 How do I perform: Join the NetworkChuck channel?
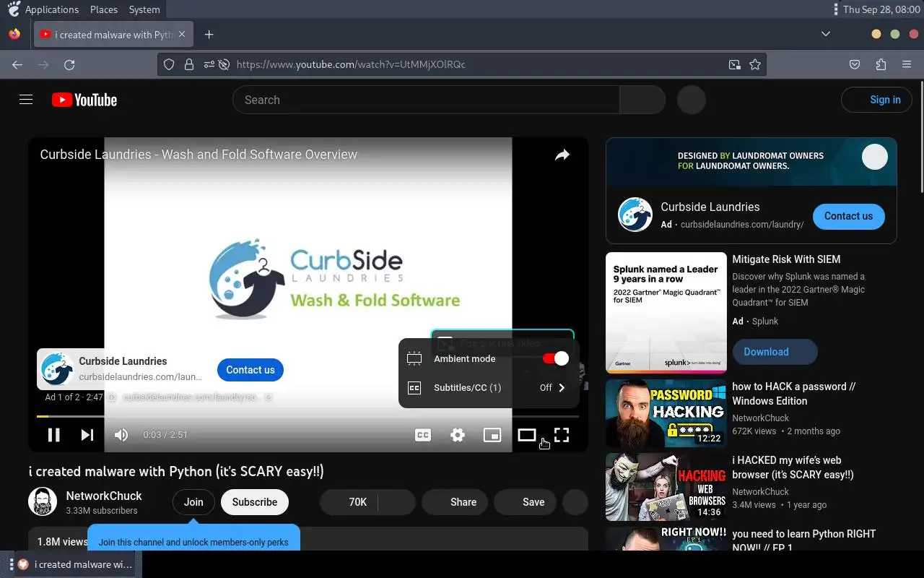point(193,502)
